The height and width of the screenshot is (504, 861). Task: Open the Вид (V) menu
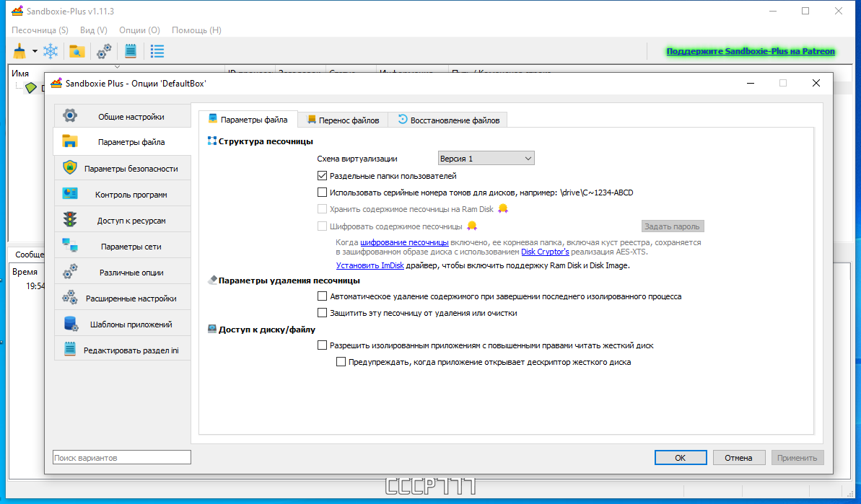[x=93, y=30]
